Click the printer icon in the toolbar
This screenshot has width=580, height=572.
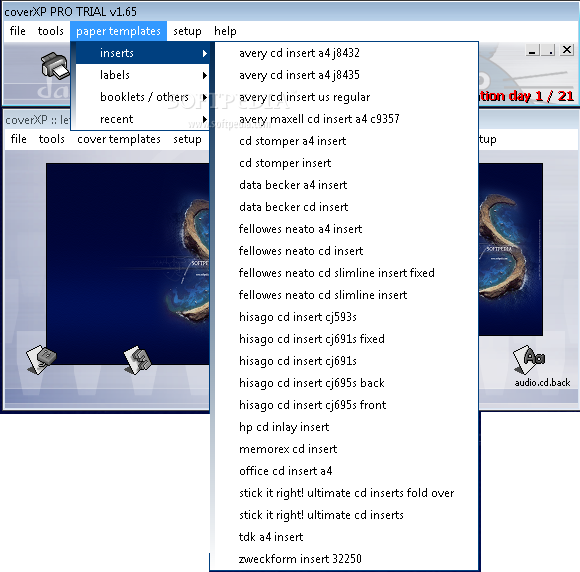point(55,66)
